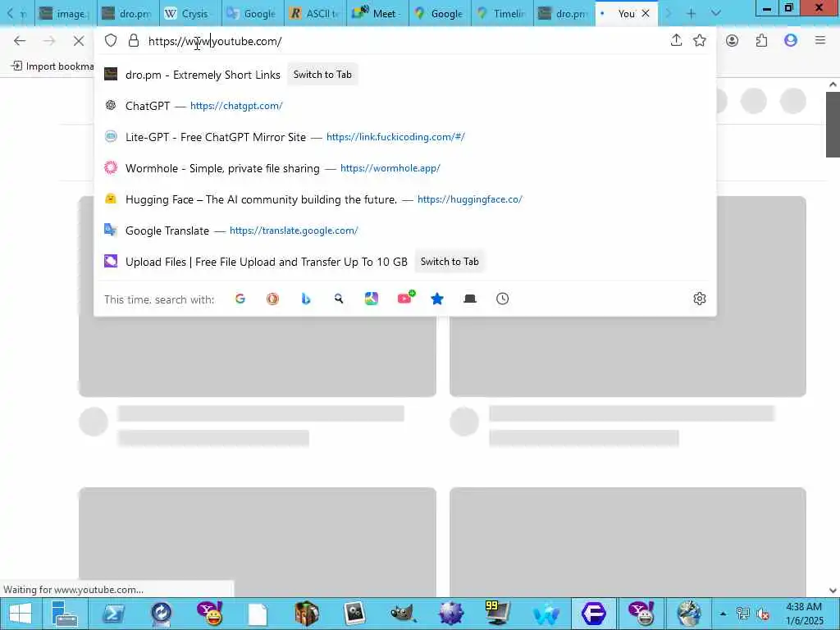Click Switch to Tab for Upload Files
This screenshot has height=630, width=840.
point(450,262)
